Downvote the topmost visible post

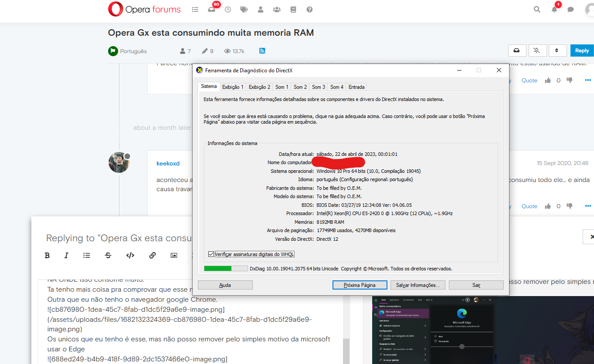[x=569, y=80]
